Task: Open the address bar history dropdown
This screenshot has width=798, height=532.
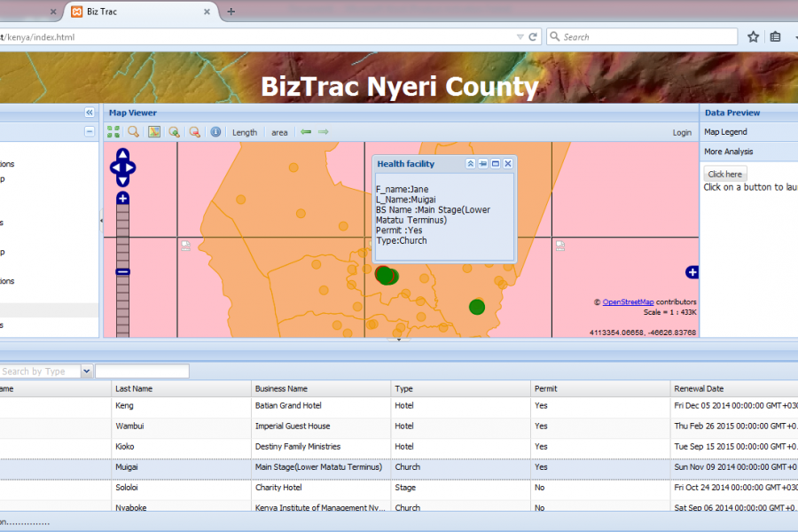Action: [520, 37]
